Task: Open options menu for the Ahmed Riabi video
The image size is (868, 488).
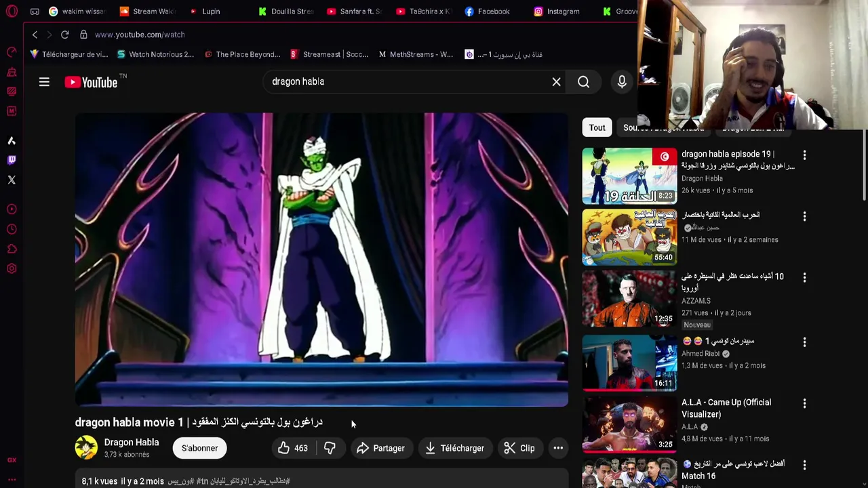Action: tap(804, 342)
